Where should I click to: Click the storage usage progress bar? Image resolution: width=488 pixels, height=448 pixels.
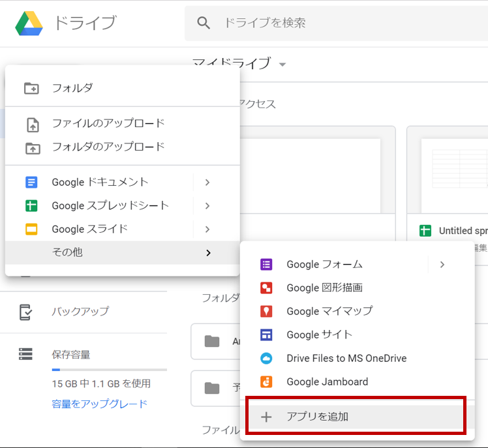(109, 370)
